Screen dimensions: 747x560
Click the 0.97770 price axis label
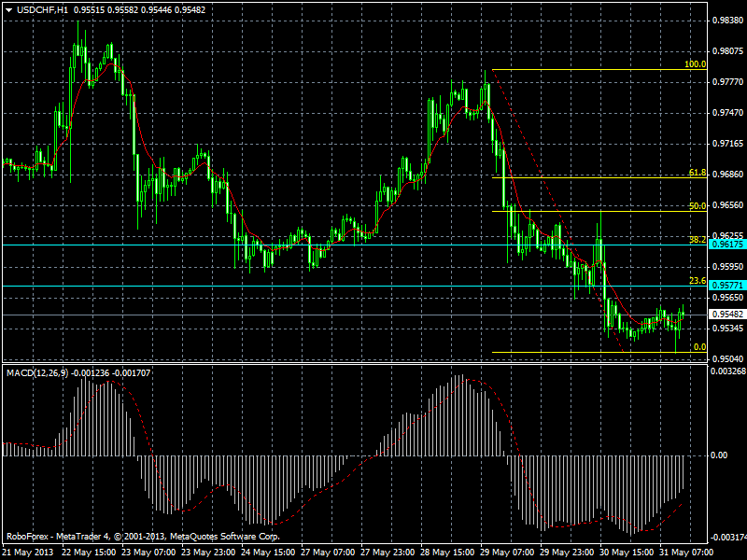coord(727,82)
